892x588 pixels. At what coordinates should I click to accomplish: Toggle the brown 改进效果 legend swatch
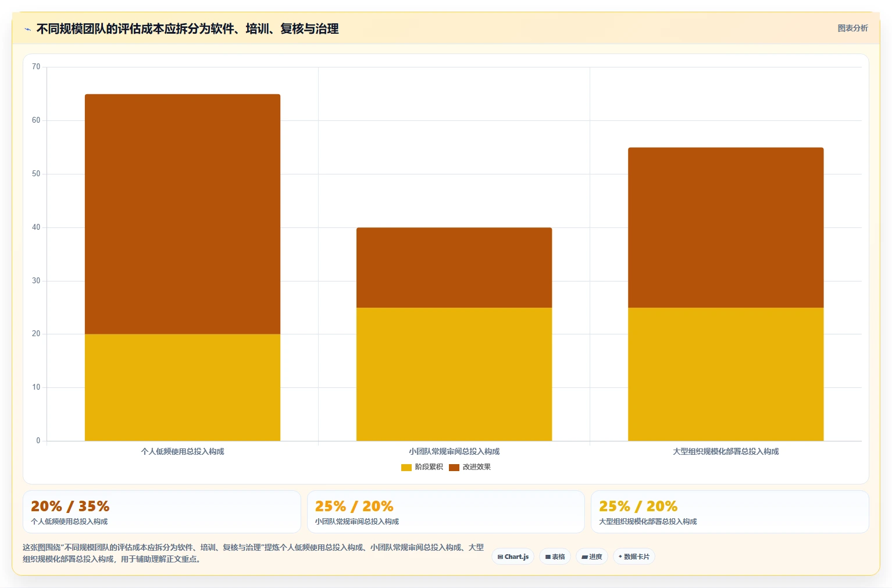pyautogui.click(x=454, y=467)
